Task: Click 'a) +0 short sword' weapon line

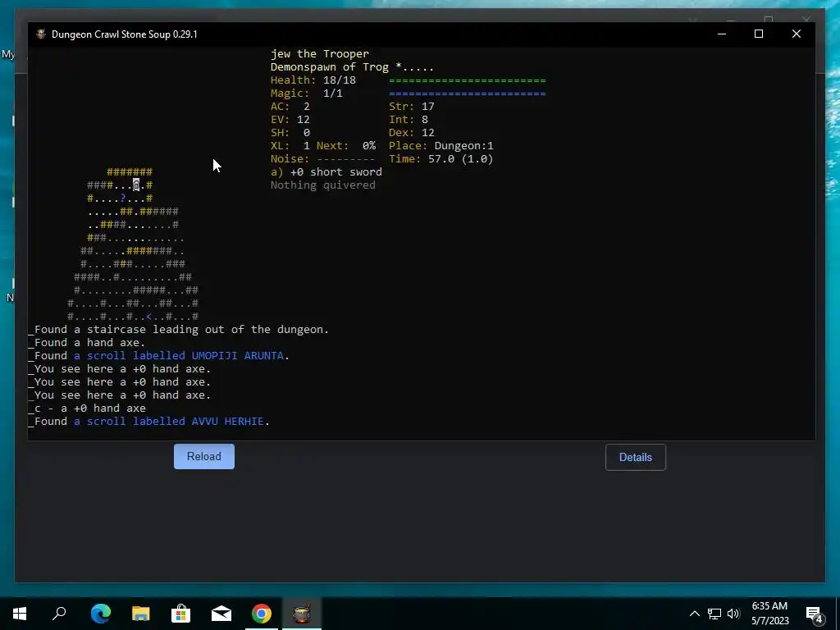Action: (326, 172)
